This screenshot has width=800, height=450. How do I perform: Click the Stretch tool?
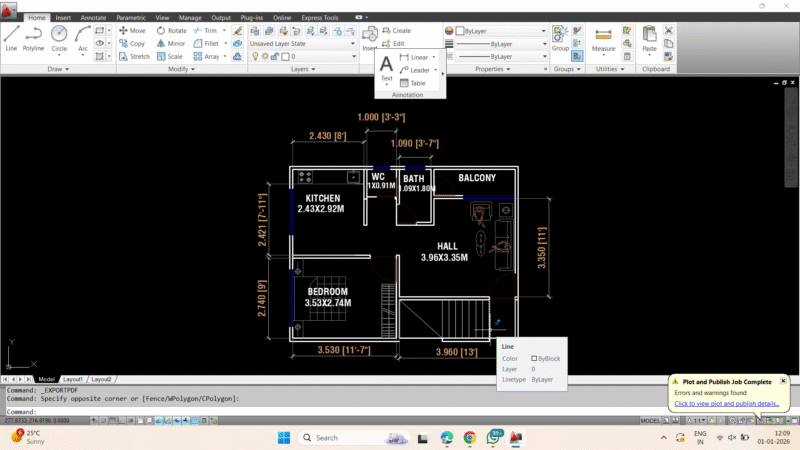click(x=134, y=56)
